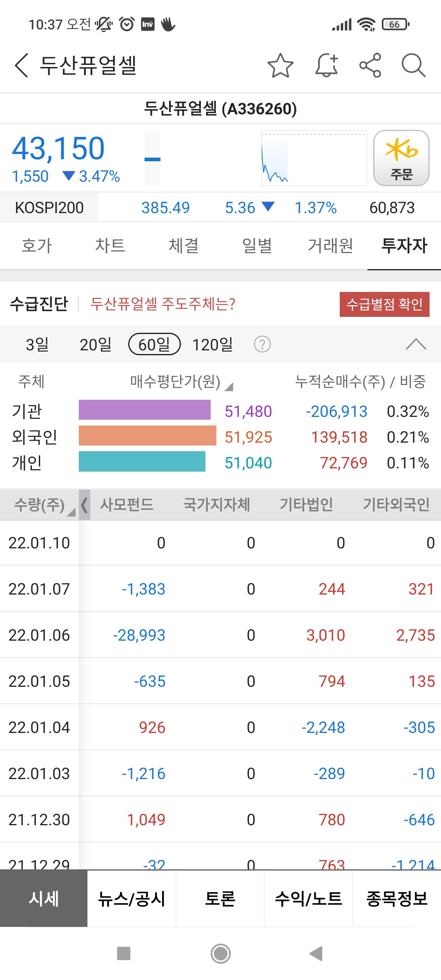
Task: Tap the 2,735 기타외국인 value
Action: (x=415, y=635)
